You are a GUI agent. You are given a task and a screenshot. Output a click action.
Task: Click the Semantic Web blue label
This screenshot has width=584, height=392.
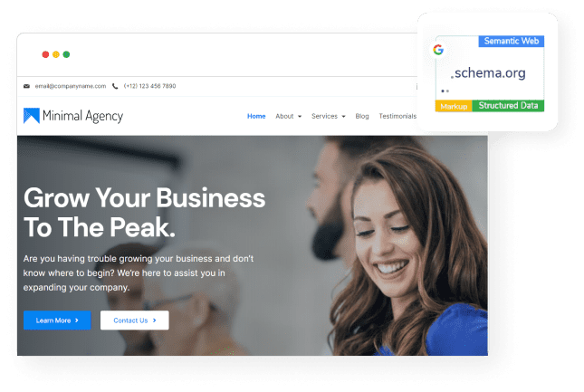512,42
